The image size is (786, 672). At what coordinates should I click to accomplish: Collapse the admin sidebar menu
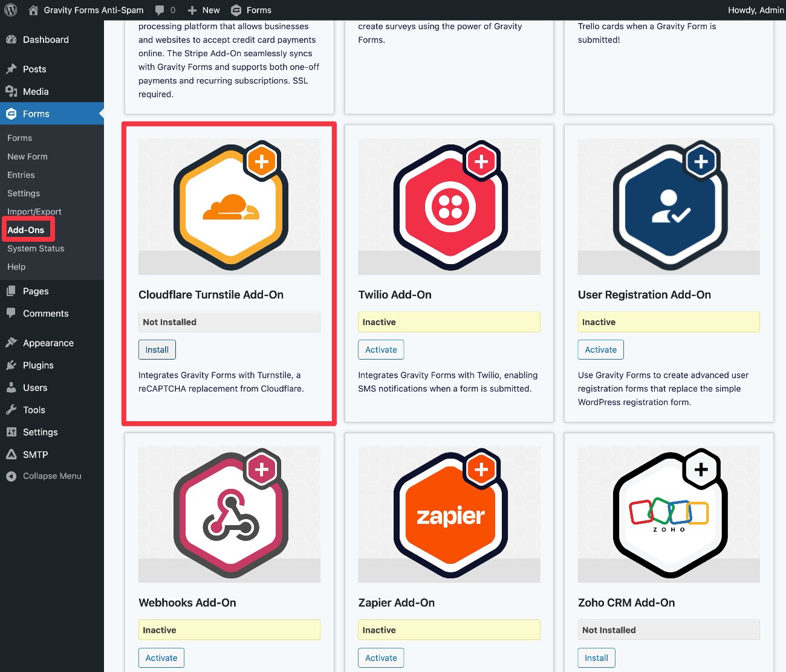(51, 476)
